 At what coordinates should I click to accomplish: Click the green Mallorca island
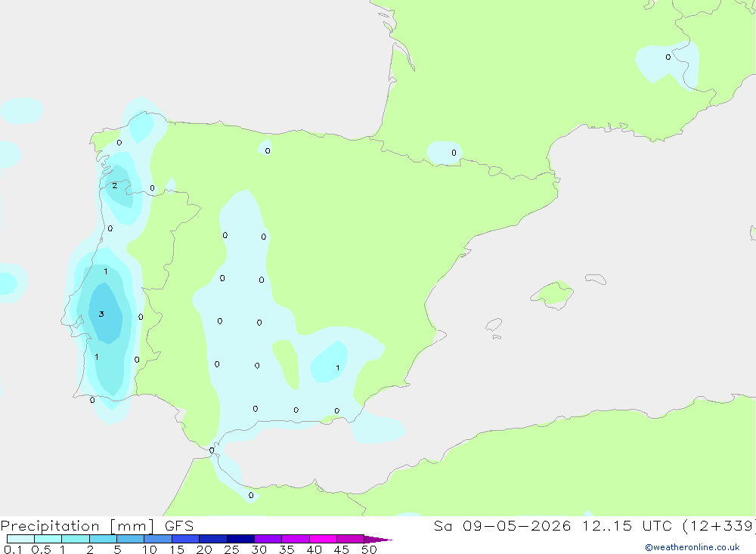coord(553,293)
